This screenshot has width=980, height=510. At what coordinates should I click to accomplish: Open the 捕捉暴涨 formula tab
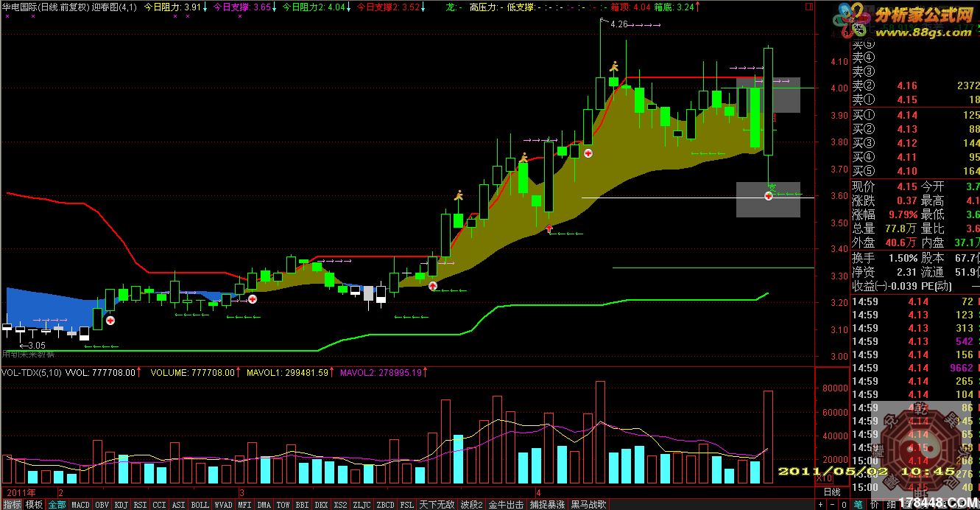tap(548, 505)
